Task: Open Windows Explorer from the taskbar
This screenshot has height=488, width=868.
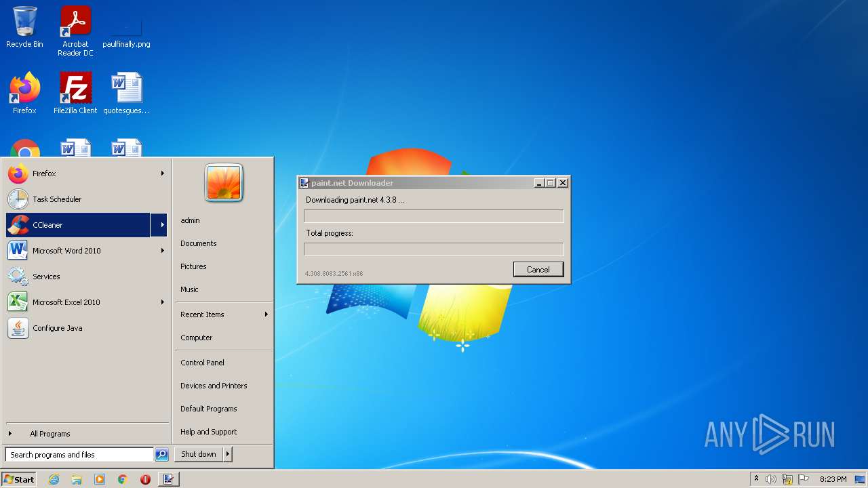Action: tap(77, 479)
